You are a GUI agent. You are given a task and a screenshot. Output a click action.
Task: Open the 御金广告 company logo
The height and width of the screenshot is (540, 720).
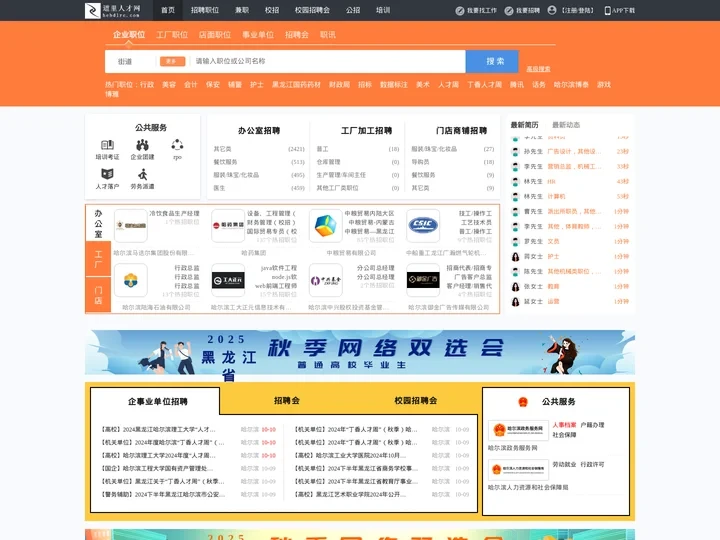pos(423,280)
